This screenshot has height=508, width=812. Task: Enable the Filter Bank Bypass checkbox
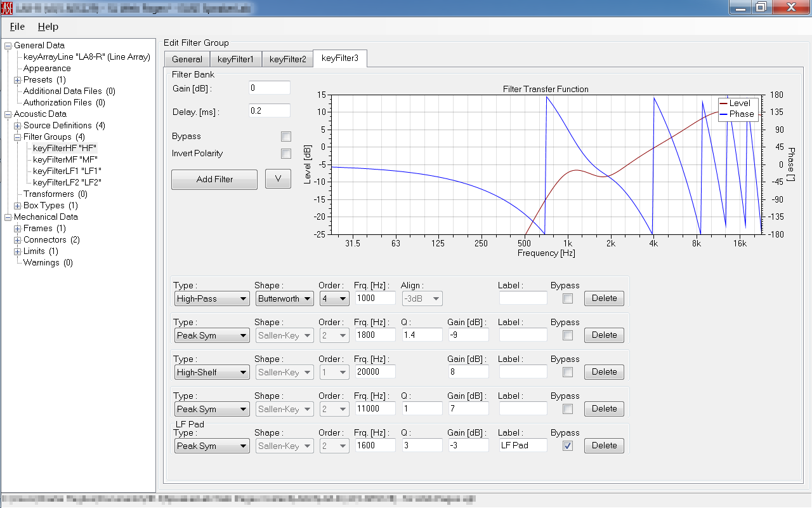pos(286,137)
